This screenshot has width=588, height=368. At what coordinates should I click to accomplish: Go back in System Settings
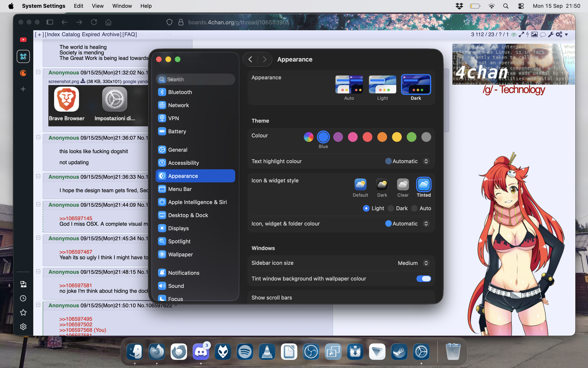(250, 59)
